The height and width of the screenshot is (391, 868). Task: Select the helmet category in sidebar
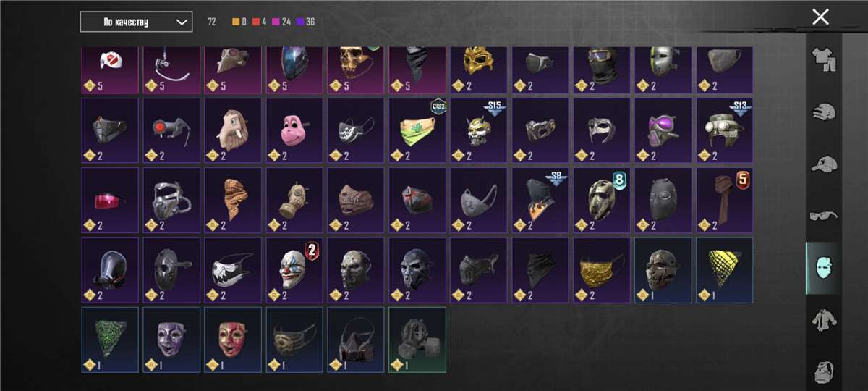tap(822, 112)
